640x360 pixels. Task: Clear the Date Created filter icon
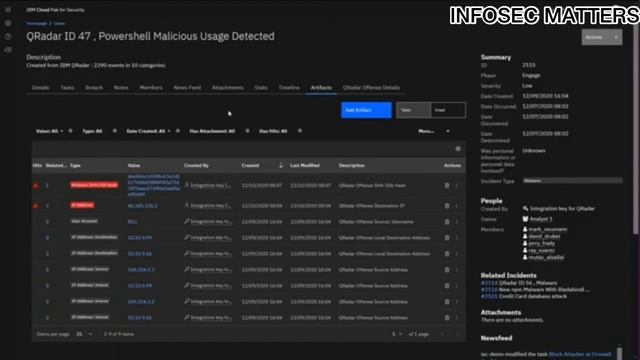click(178, 131)
